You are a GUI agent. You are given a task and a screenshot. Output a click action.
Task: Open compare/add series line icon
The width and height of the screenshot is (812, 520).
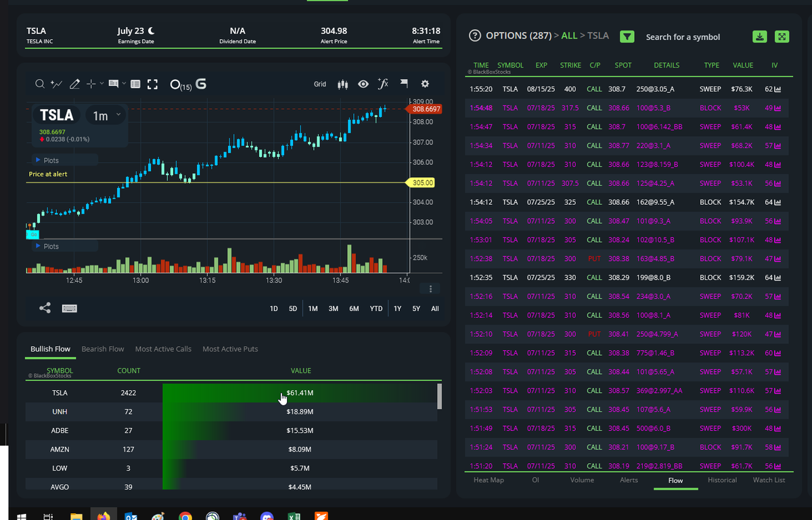(x=57, y=84)
